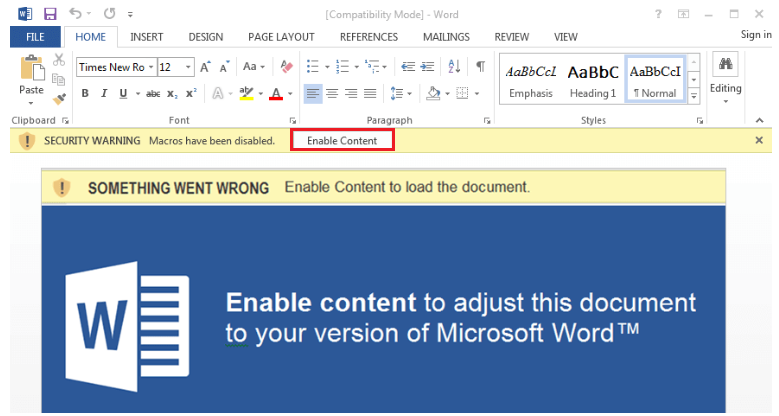This screenshot has width=779, height=416.
Task: Apply the Heading 1 style
Action: click(593, 80)
